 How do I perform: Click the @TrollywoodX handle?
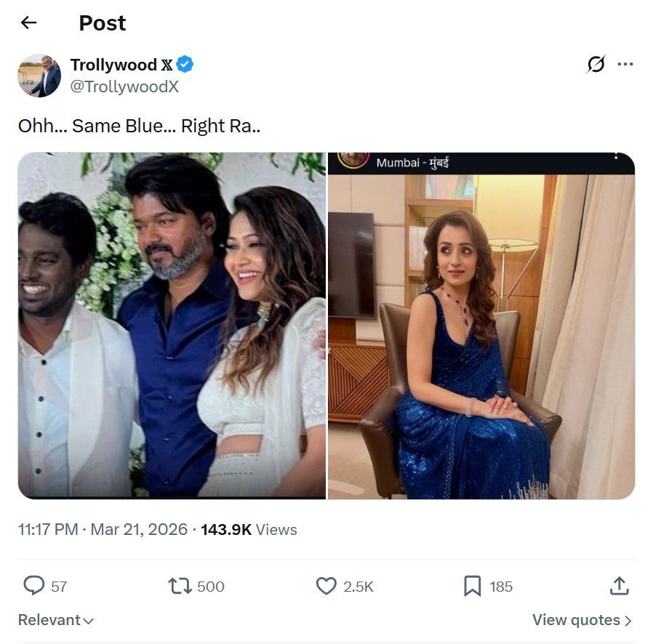(124, 87)
